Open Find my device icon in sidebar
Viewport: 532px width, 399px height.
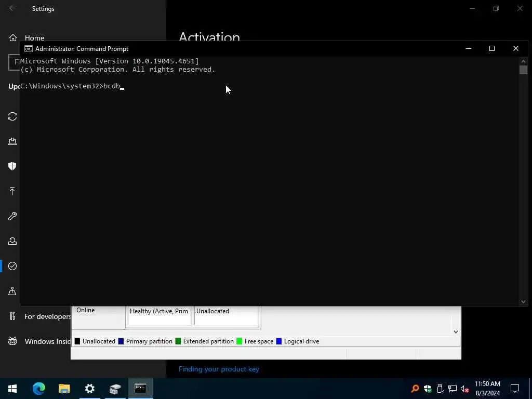click(12, 291)
